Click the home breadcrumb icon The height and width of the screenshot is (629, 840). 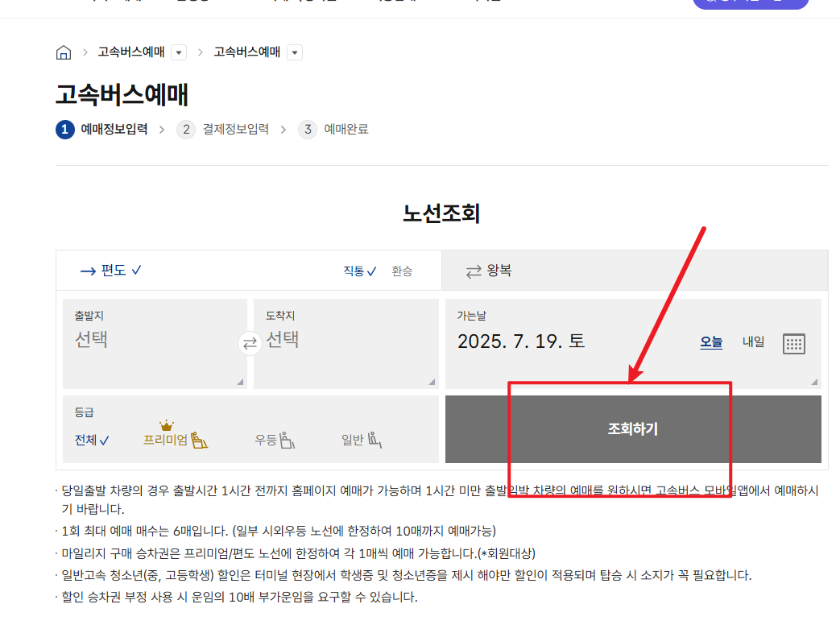[63, 52]
